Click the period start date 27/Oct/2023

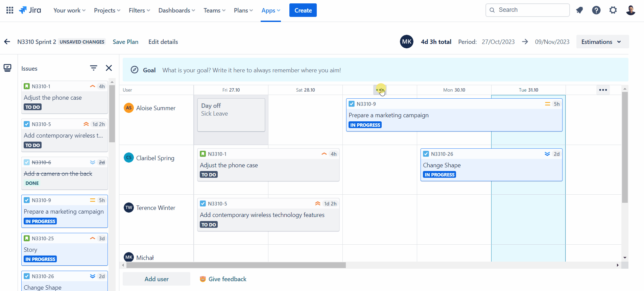[498, 42]
